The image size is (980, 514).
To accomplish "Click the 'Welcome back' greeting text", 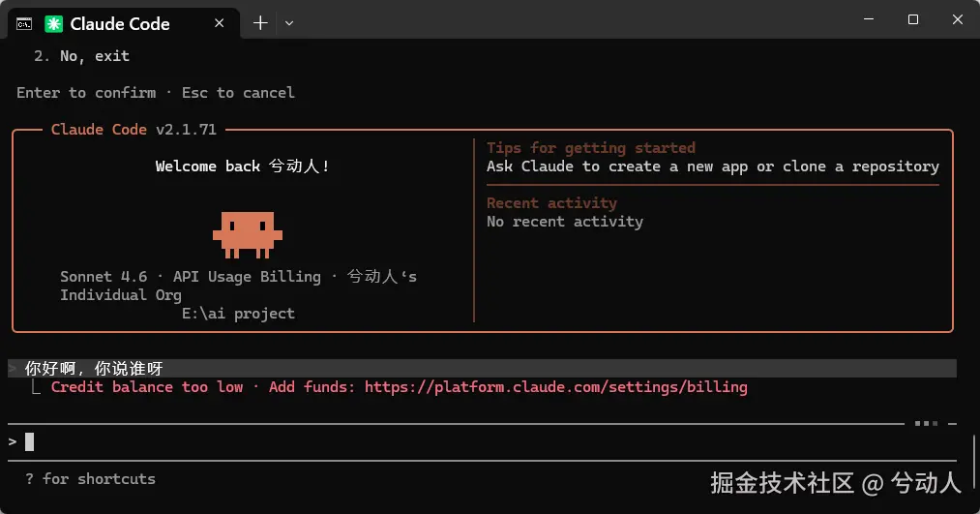I will (x=242, y=166).
